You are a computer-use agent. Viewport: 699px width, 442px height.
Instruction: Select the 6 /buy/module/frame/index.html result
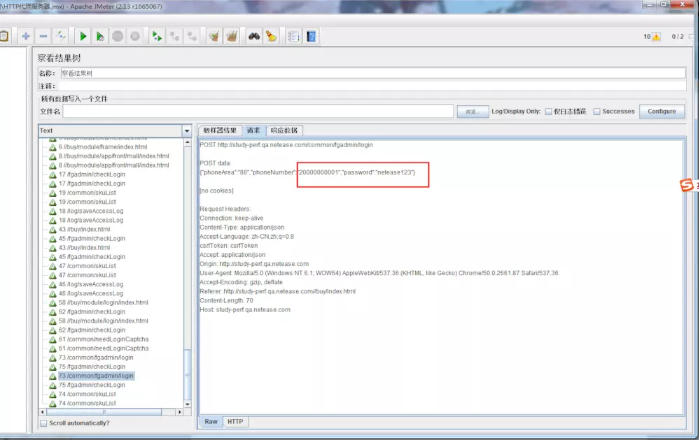coord(103,147)
